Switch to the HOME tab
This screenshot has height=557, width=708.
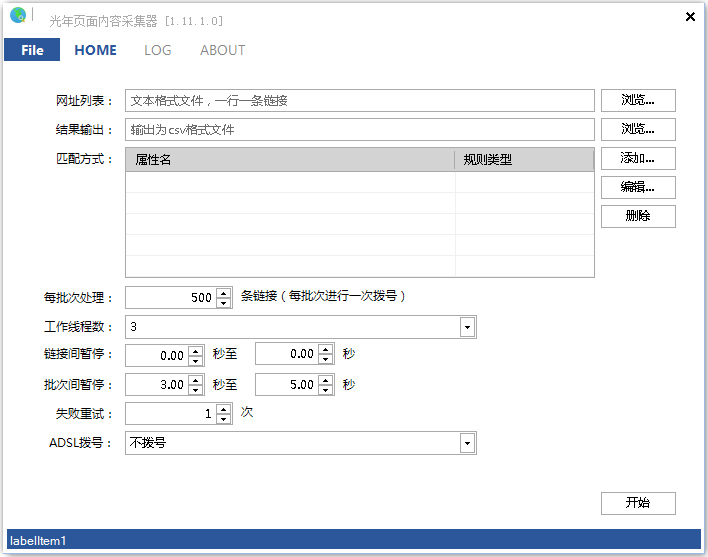[x=95, y=50]
